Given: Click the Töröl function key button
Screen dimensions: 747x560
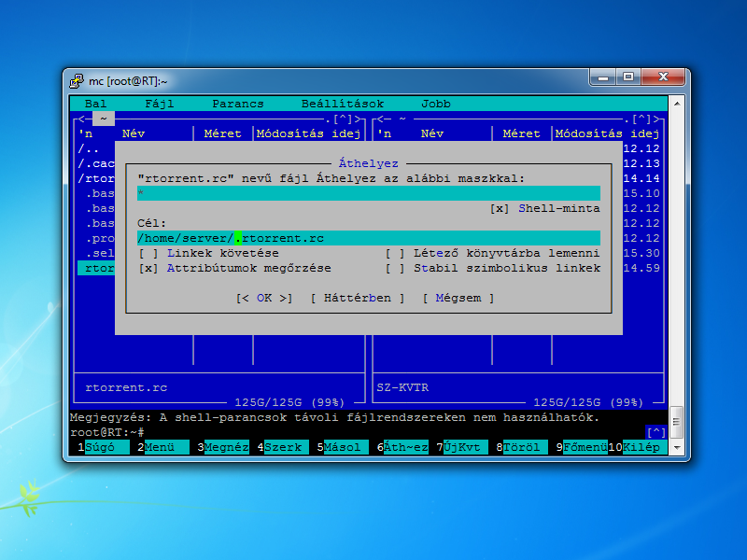Looking at the screenshot, I should coord(526,448).
